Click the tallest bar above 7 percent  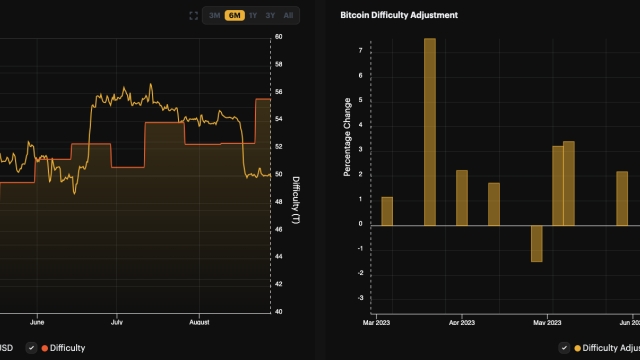point(430,132)
